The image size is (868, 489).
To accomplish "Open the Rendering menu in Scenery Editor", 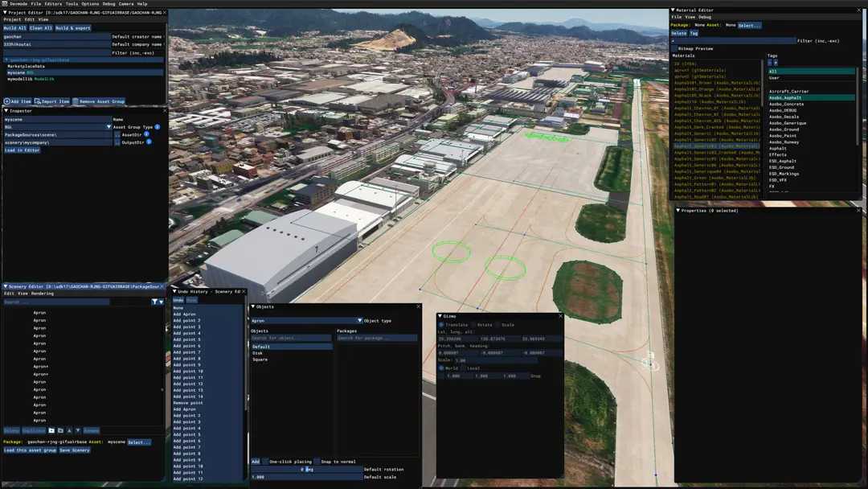I will (42, 294).
